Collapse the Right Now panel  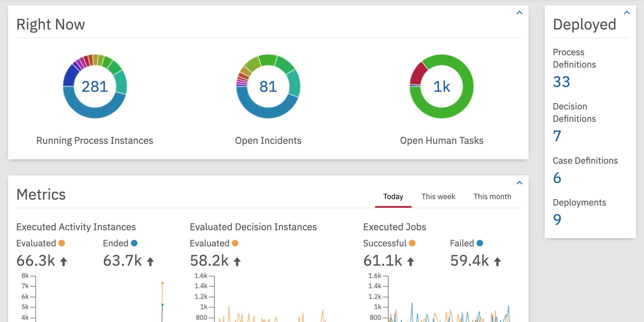pos(519,13)
